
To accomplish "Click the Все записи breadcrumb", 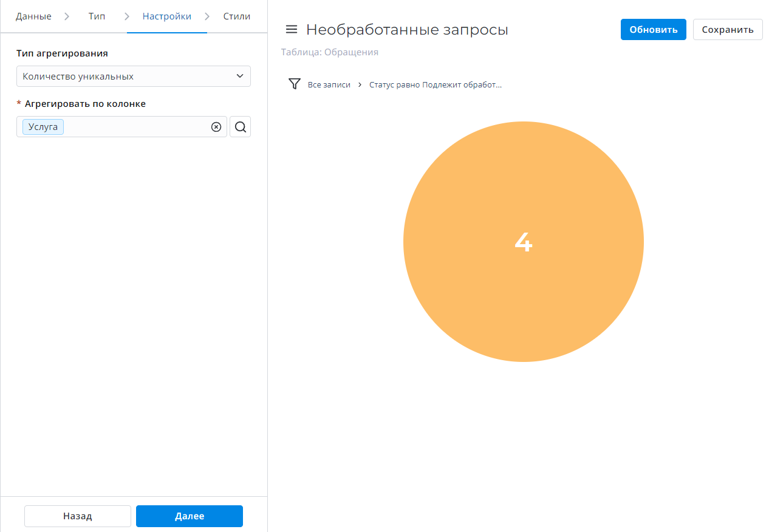I will pyautogui.click(x=329, y=85).
